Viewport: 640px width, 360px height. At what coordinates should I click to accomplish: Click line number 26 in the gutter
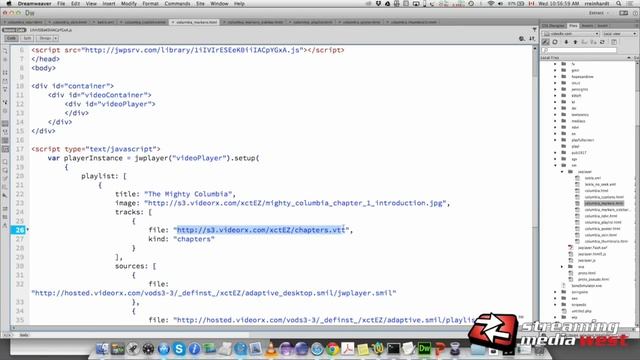19,230
